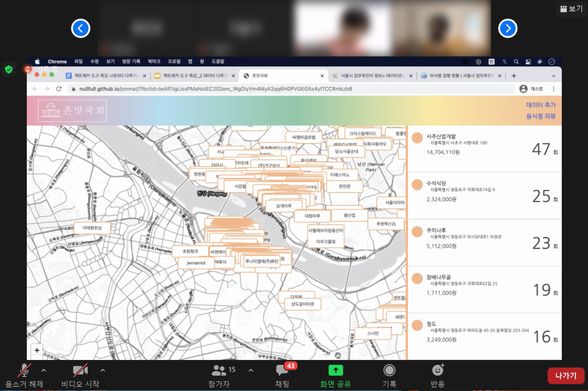Select 삼개마루 marker on map
The image size is (588, 391).
284,206
